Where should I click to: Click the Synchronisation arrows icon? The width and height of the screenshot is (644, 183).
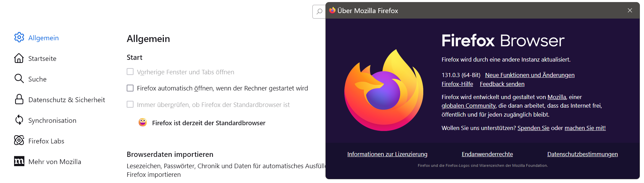point(19,120)
